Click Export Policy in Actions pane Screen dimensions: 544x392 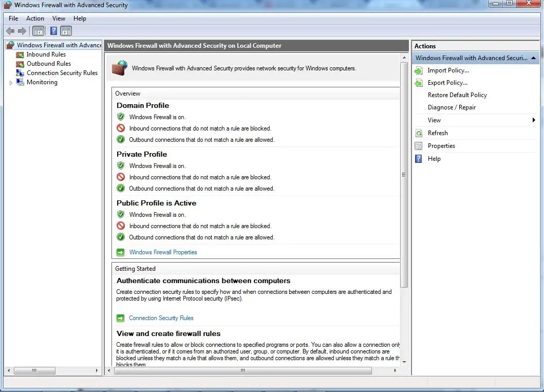[447, 83]
